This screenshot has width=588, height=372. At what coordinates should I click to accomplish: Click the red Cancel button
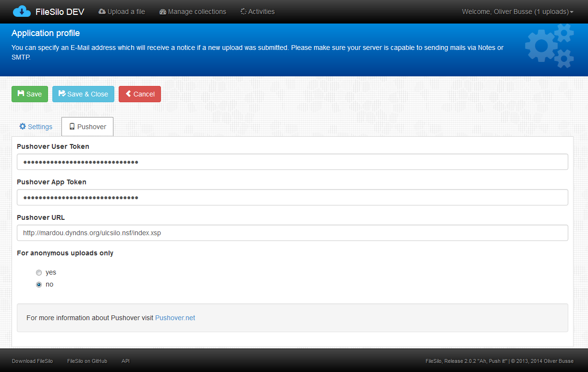click(x=140, y=94)
